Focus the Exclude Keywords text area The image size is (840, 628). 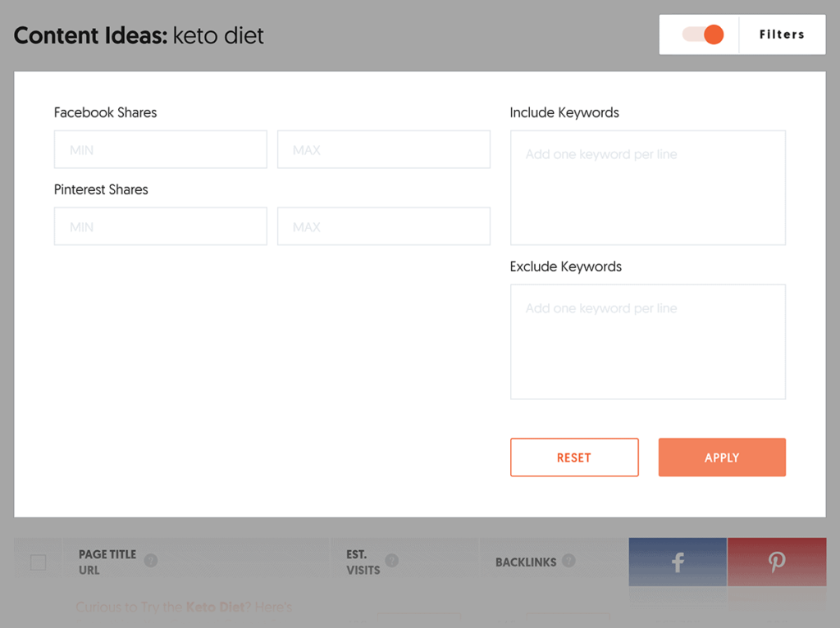click(647, 342)
